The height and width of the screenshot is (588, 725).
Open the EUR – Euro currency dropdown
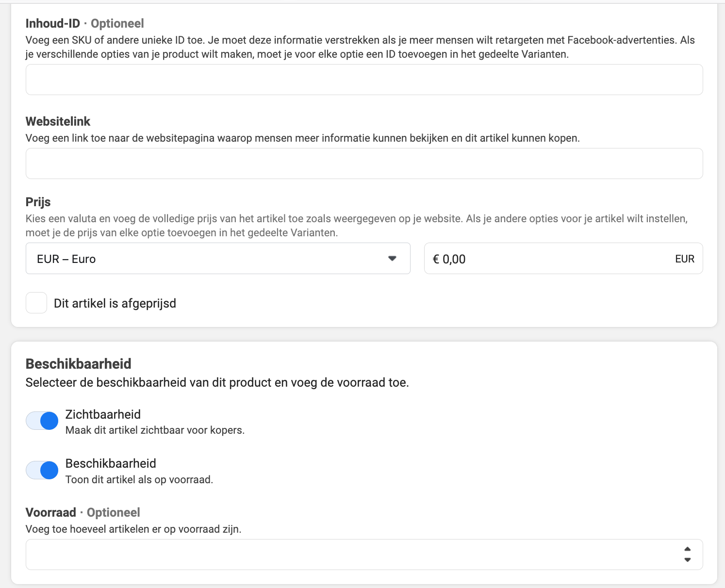coord(218,259)
